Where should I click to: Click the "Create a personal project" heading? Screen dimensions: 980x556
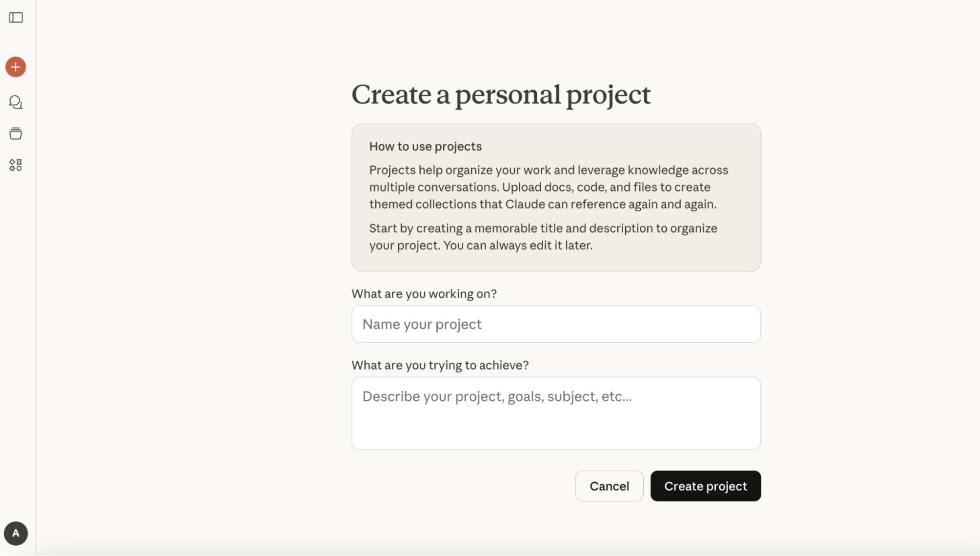(x=501, y=94)
